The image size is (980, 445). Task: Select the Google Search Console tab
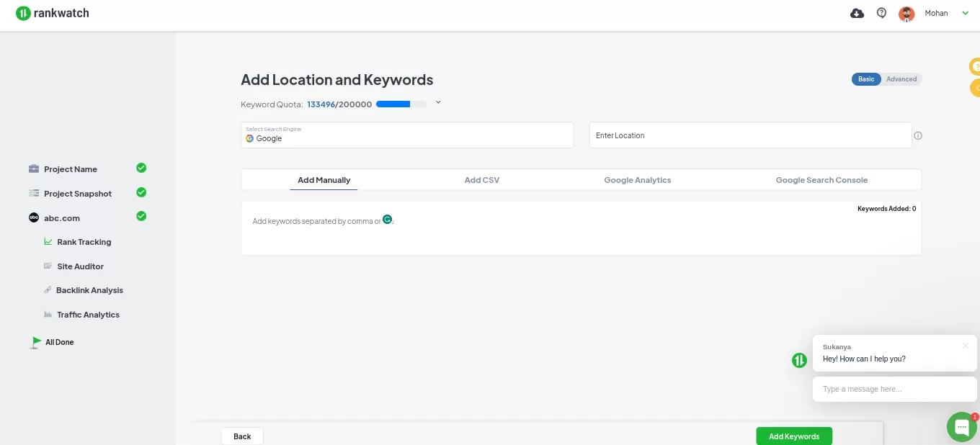coord(821,180)
